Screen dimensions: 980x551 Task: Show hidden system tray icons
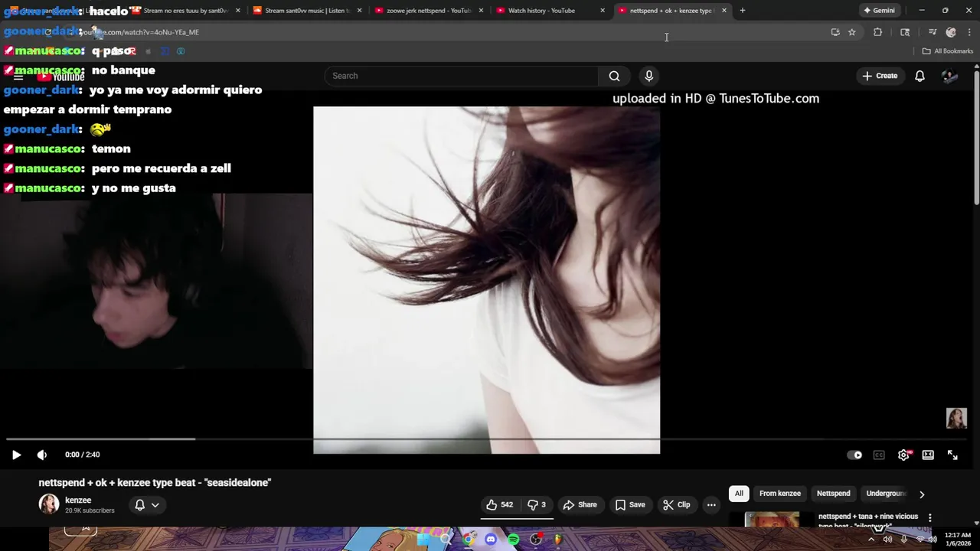871,540
